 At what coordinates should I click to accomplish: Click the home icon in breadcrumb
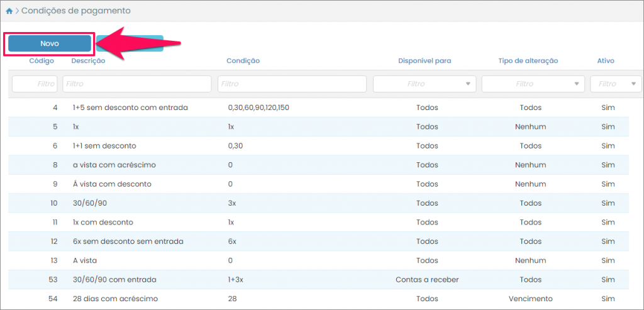coord(9,11)
